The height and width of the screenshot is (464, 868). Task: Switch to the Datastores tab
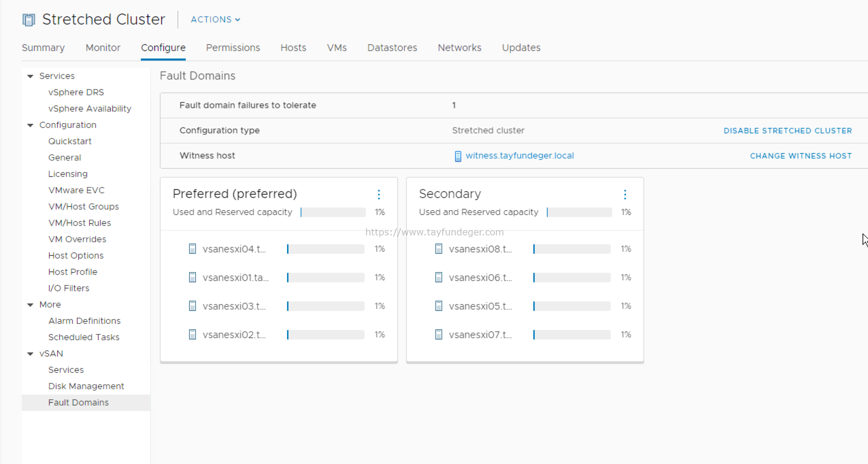tap(392, 48)
